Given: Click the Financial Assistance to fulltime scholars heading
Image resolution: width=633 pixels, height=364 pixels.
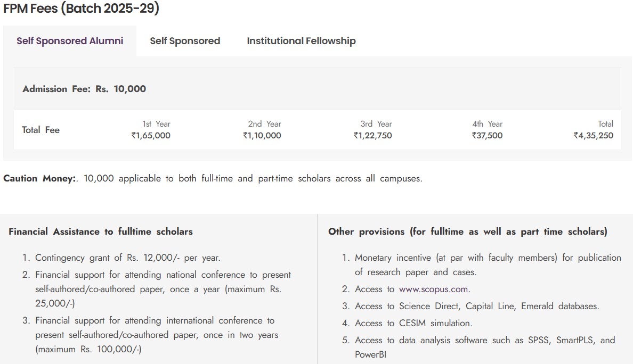Looking at the screenshot, I should (x=101, y=231).
